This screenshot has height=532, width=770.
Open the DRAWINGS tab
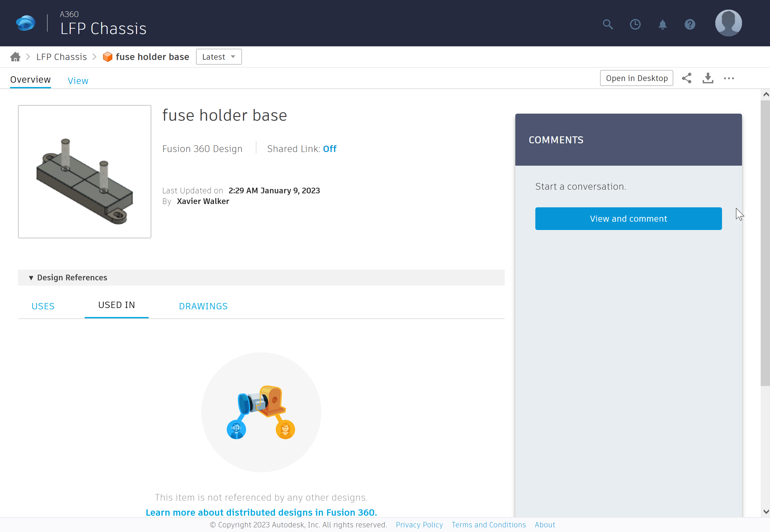203,306
